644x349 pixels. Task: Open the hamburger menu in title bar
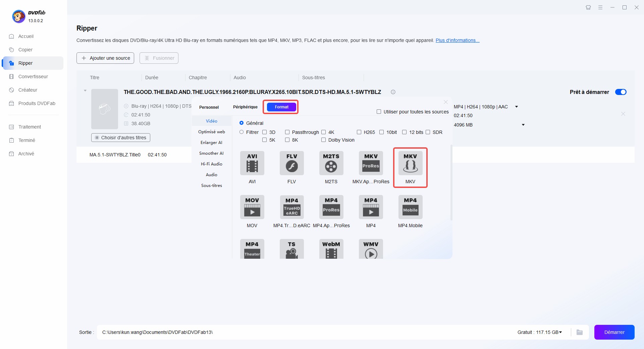[x=600, y=7]
